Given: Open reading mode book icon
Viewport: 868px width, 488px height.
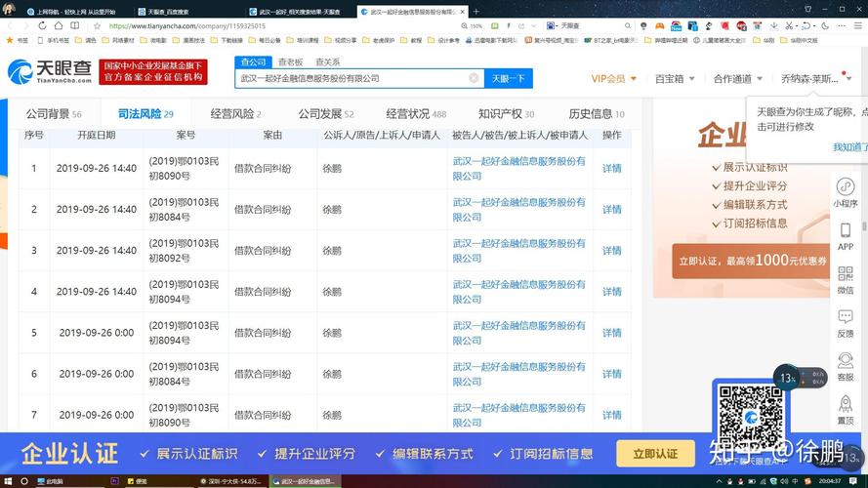Looking at the screenshot, I should pyautogui.click(x=75, y=25).
